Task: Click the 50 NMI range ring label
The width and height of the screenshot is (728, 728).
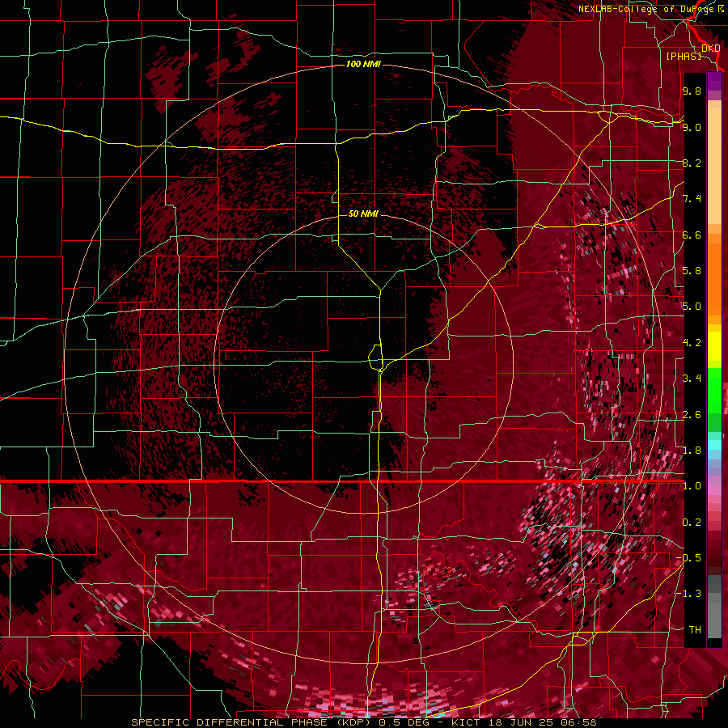Action: 363,214
